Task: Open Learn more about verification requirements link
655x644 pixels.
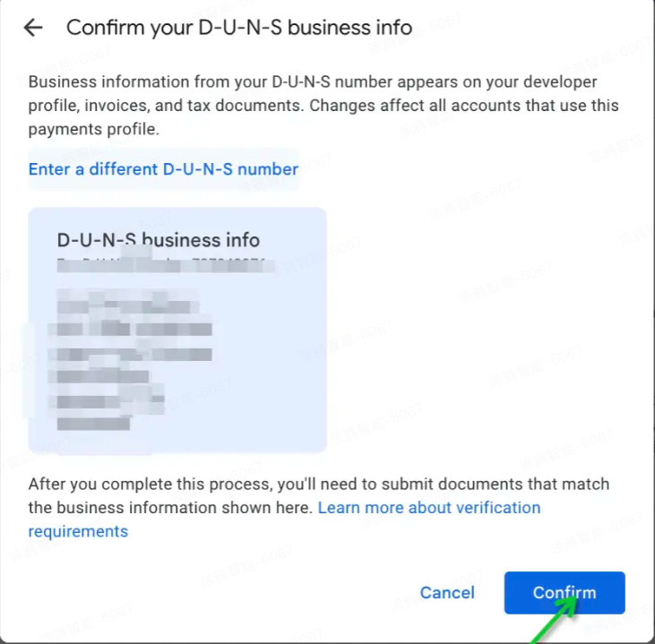Action: 284,519
